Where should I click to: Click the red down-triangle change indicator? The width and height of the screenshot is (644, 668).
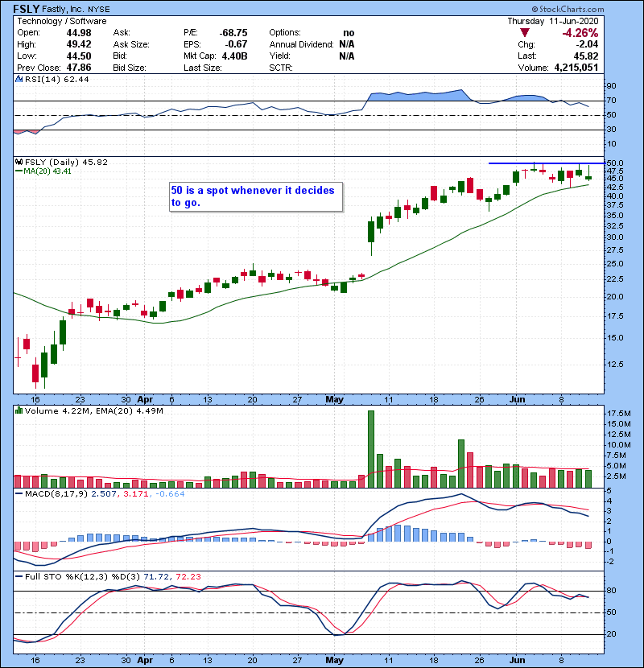pos(525,33)
